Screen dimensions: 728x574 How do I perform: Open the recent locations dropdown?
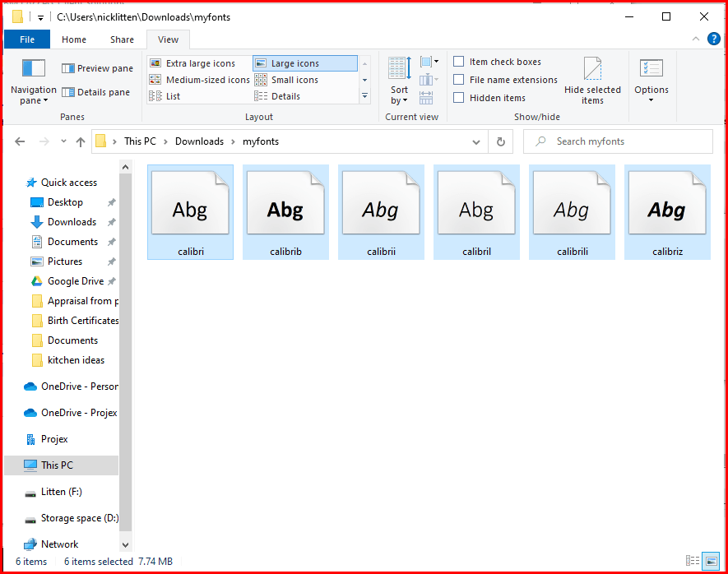coord(63,141)
